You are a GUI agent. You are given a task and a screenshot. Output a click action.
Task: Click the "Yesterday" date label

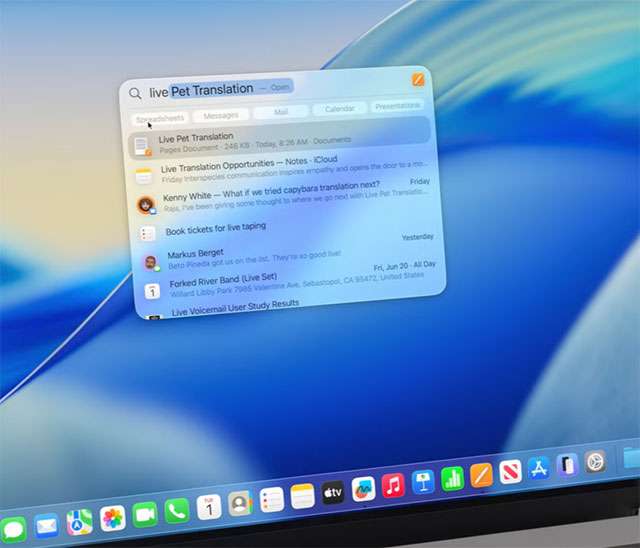(417, 237)
